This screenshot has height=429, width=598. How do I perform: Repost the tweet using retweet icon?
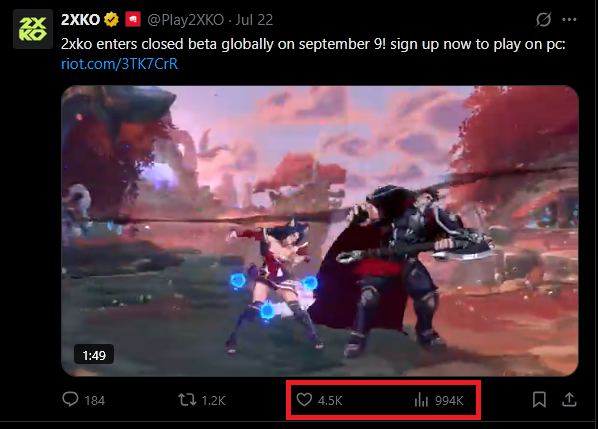pyautogui.click(x=187, y=400)
